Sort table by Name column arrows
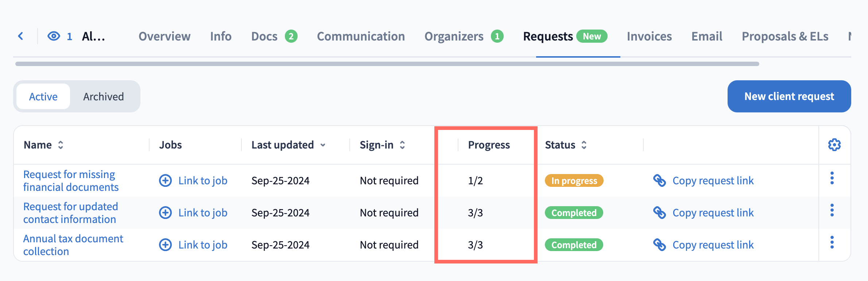The width and height of the screenshot is (868, 281). pos(61,145)
